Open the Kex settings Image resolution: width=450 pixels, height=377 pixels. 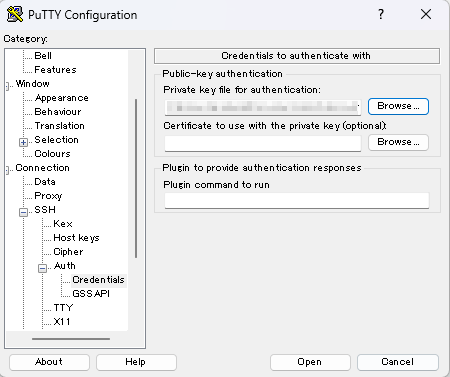(63, 224)
